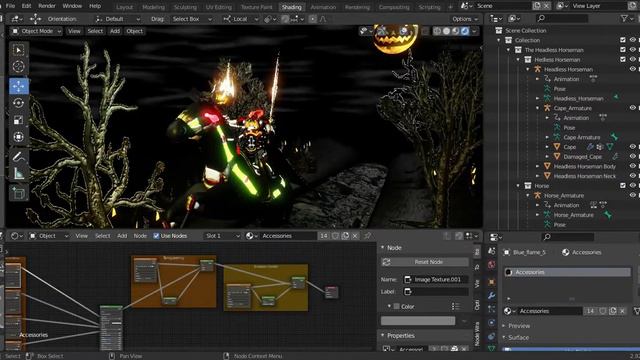640x360 pixels.
Task: Duplicate material icon in node editor header
Action: pos(345,236)
